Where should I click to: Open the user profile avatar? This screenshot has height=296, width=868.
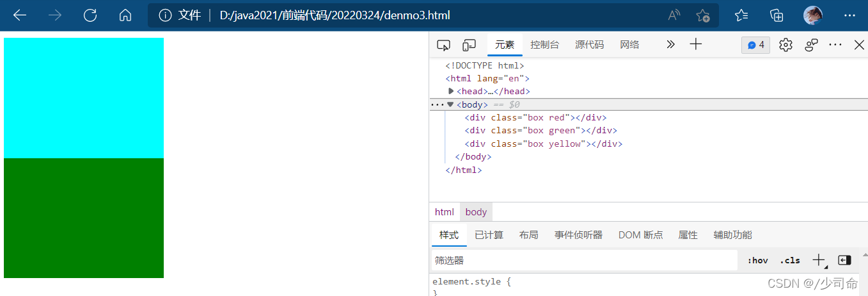click(x=813, y=15)
